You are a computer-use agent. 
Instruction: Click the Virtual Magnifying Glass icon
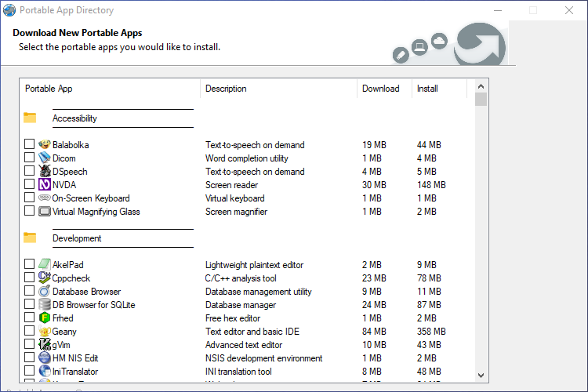[45, 212]
